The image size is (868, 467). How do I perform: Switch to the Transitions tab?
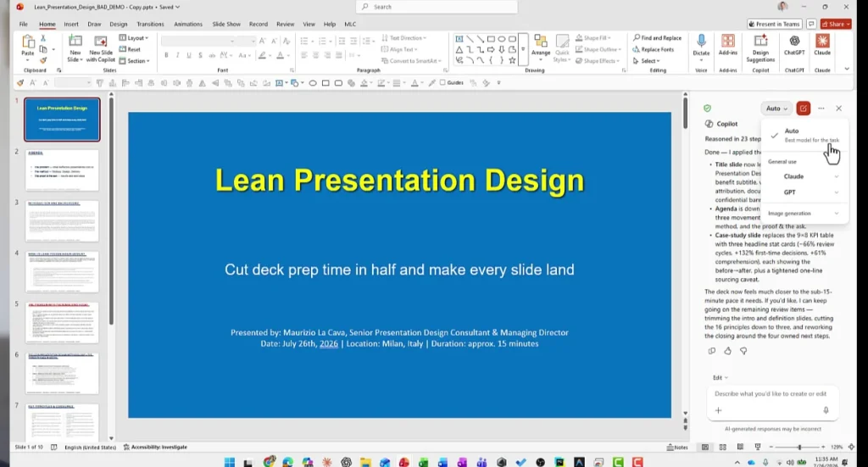click(x=150, y=24)
